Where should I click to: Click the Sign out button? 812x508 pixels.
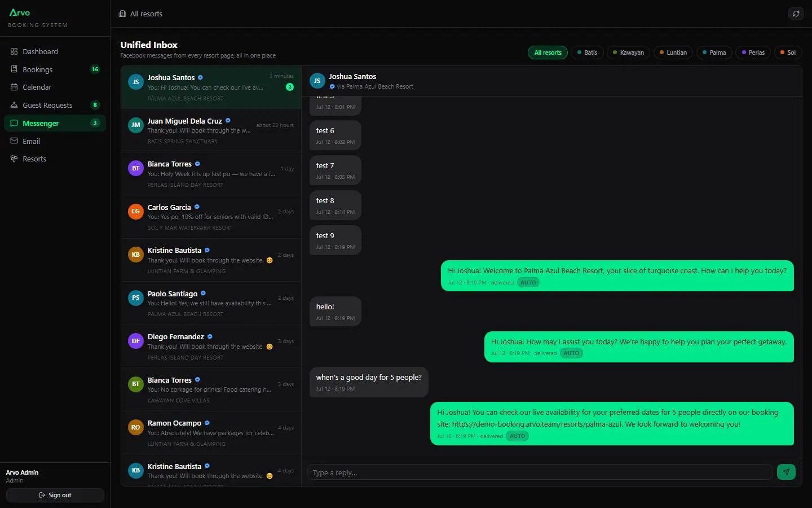coord(55,495)
